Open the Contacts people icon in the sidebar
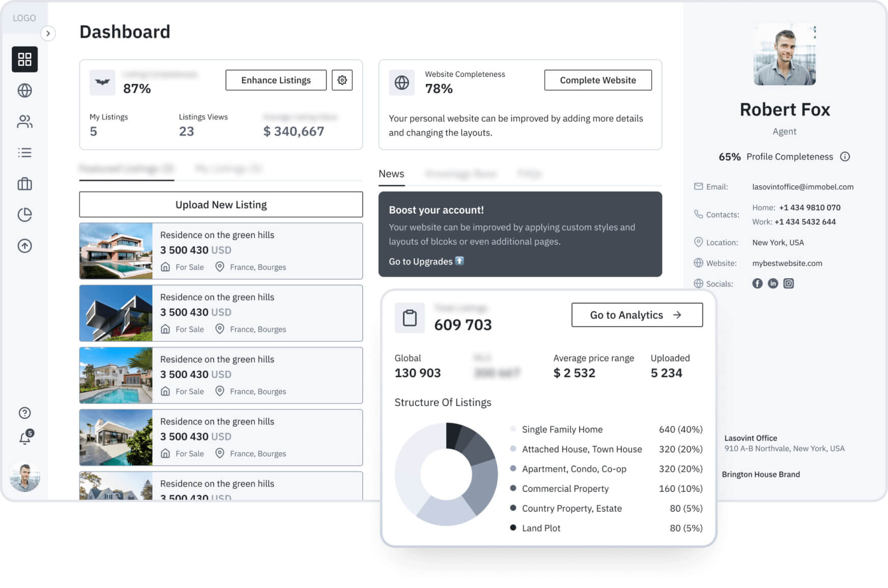Viewport: 888px width, 588px height. [24, 122]
